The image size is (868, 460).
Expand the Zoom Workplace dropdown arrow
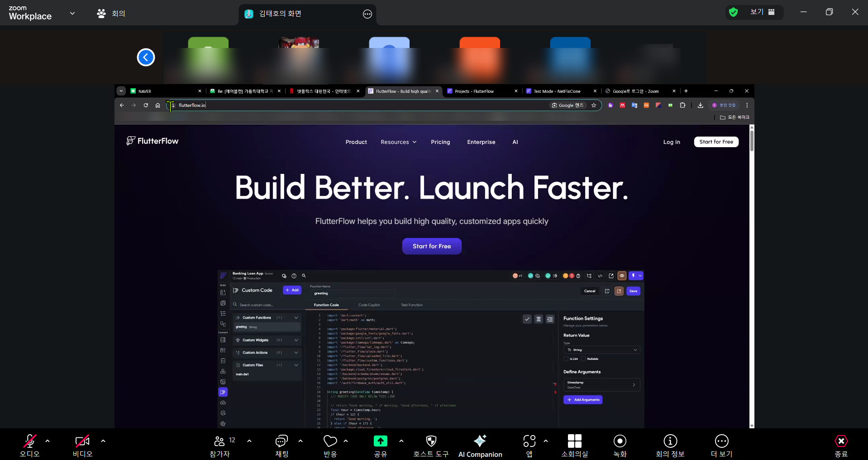coord(72,13)
